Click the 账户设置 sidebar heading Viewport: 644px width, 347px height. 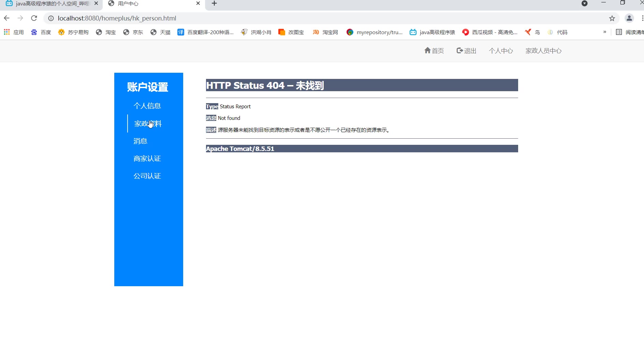pos(148,87)
